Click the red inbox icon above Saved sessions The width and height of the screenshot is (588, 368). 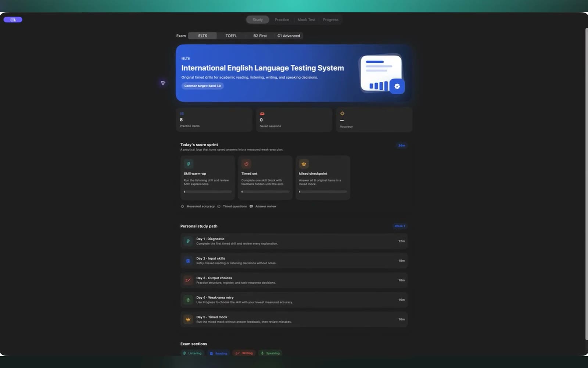[262, 113]
